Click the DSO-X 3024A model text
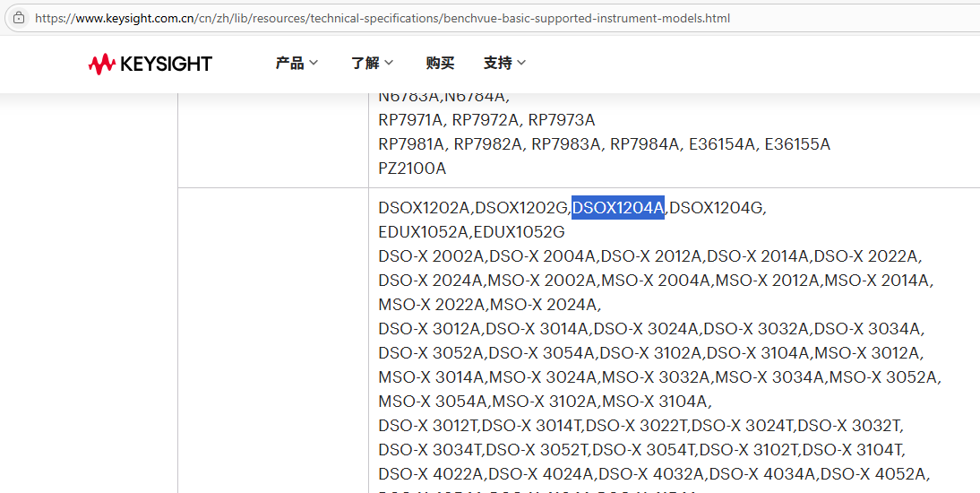 point(647,330)
